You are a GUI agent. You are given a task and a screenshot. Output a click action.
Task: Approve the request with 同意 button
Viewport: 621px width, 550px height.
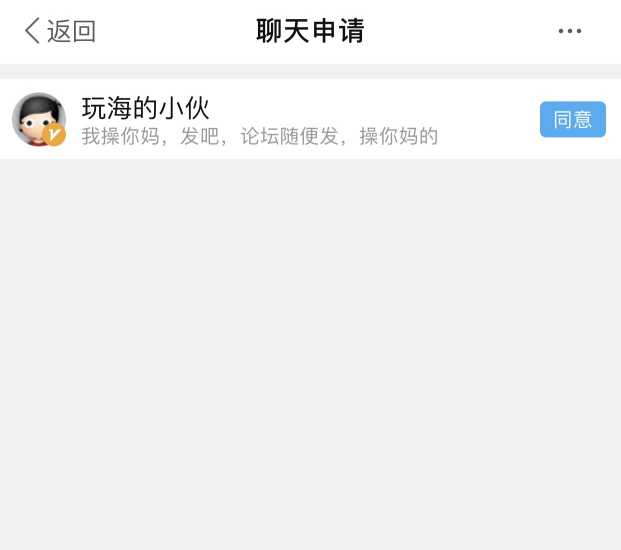[x=573, y=119]
